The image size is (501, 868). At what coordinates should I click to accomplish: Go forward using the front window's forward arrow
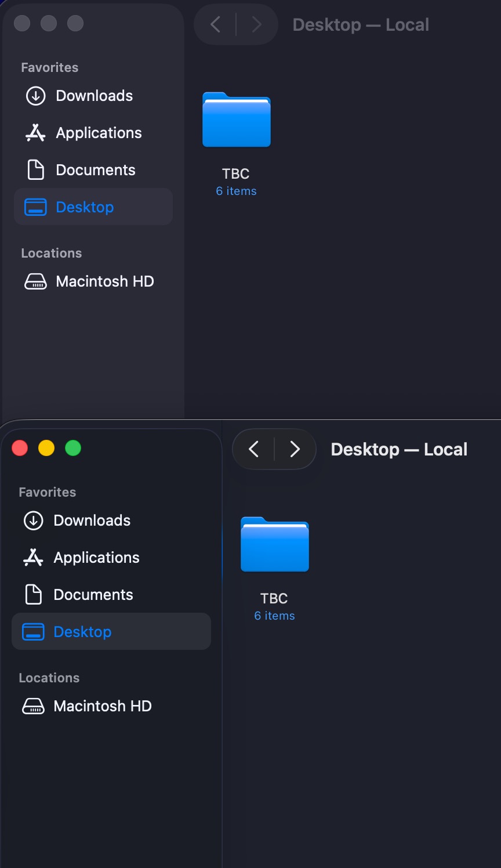295,449
